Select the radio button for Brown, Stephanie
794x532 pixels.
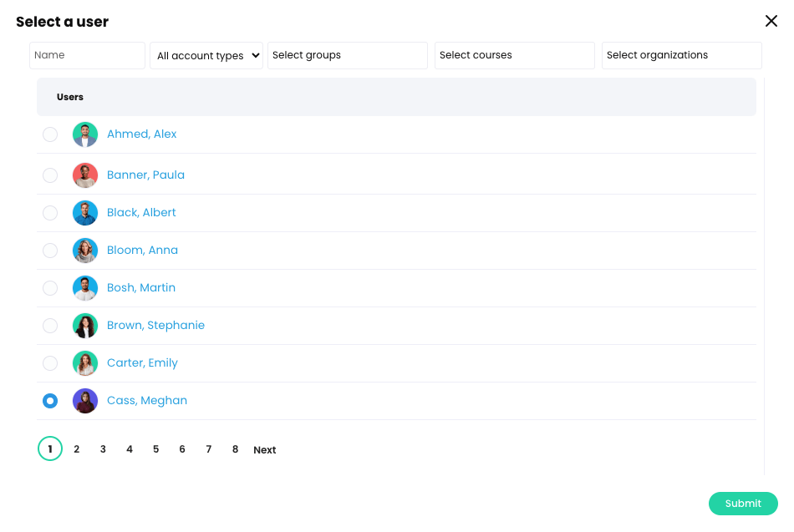(x=50, y=326)
